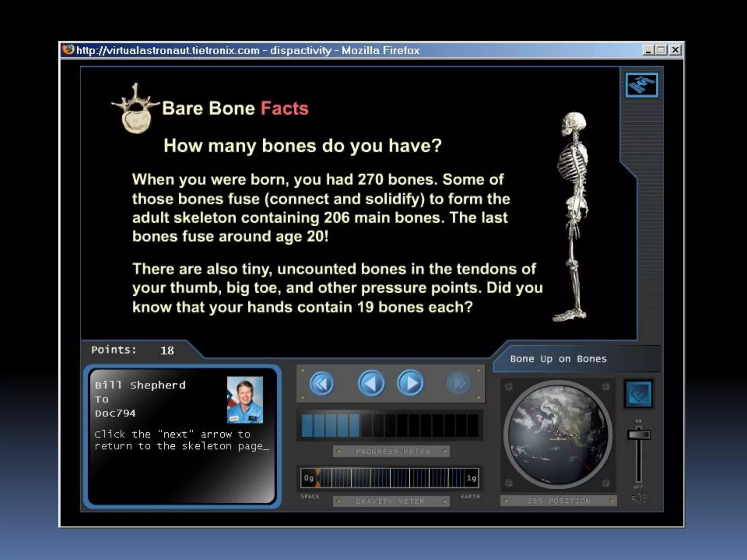Click the gravity meter scale
The image size is (747, 560).
(x=390, y=478)
